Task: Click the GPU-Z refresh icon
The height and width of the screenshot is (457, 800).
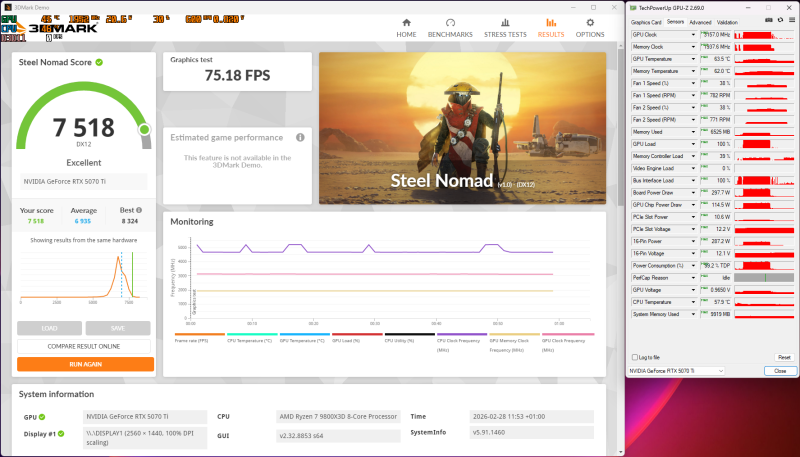Action: (x=780, y=20)
